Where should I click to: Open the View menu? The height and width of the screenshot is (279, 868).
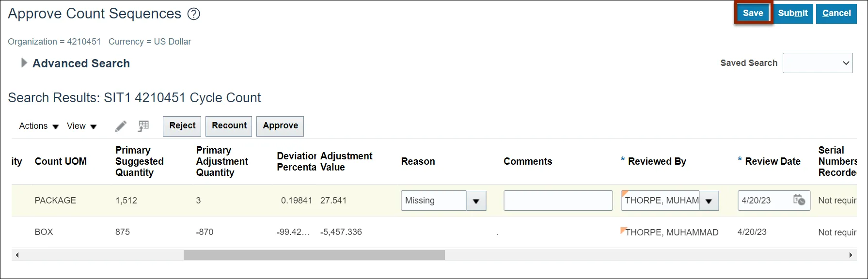81,126
